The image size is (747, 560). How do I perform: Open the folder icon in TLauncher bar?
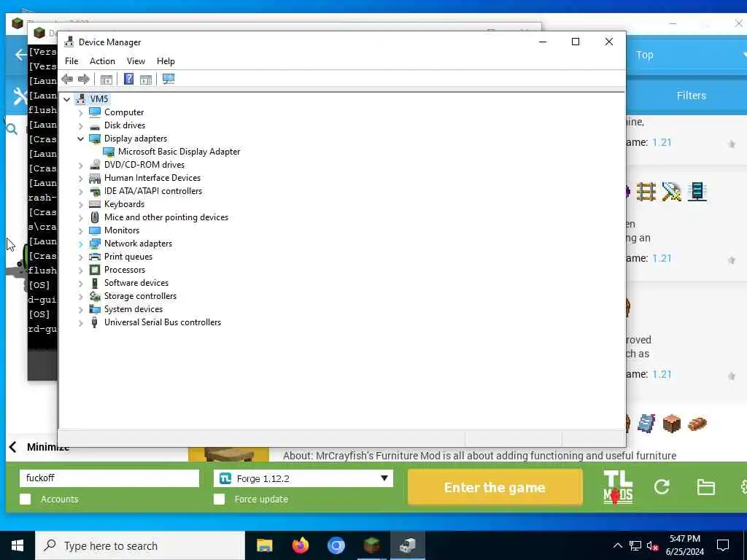pos(705,487)
